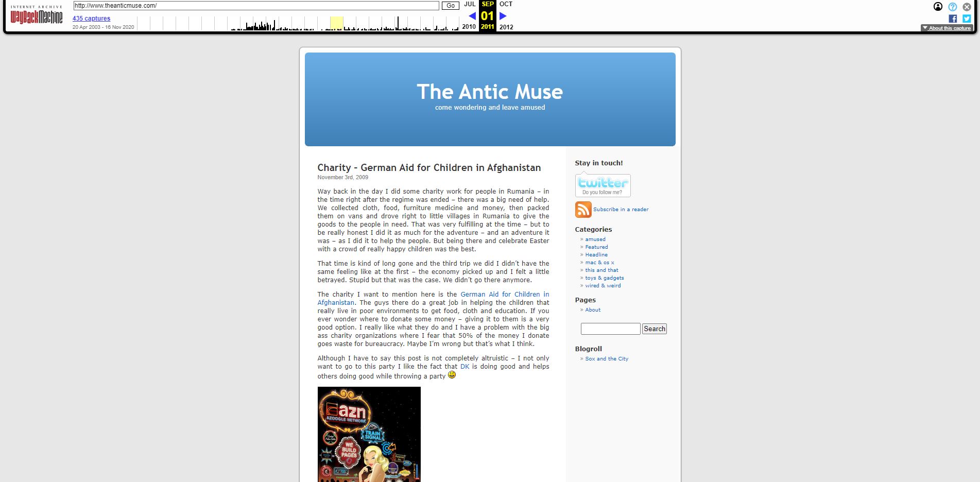
Task: Focus the Wayback URL input field
Action: [x=256, y=6]
